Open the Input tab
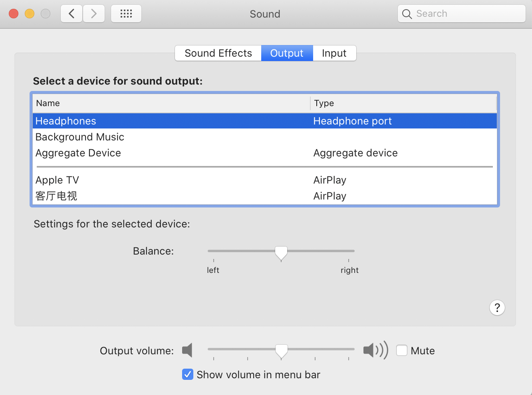Screen dimensions: 532x395 tap(334, 53)
